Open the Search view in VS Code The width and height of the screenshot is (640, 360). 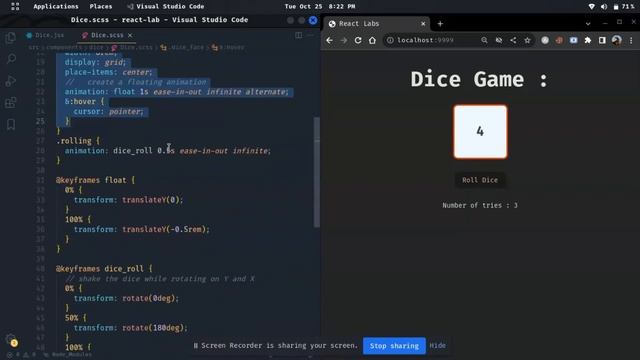11,59
